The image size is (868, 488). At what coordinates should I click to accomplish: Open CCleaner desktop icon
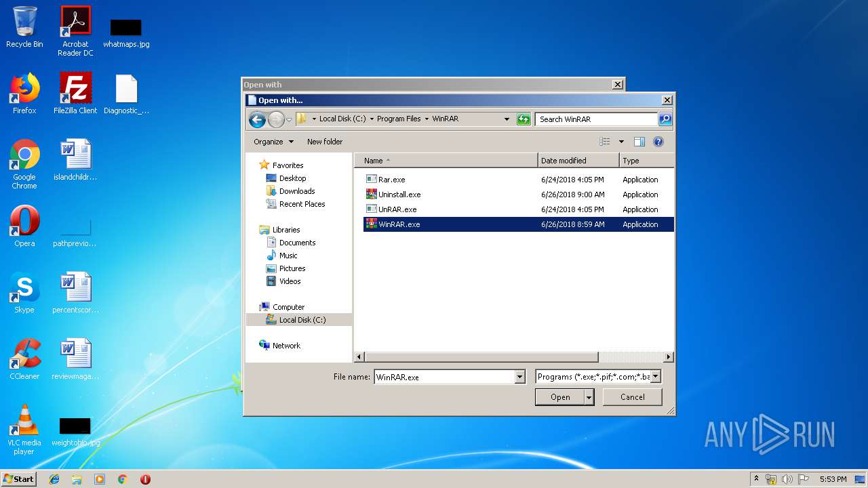tap(24, 359)
